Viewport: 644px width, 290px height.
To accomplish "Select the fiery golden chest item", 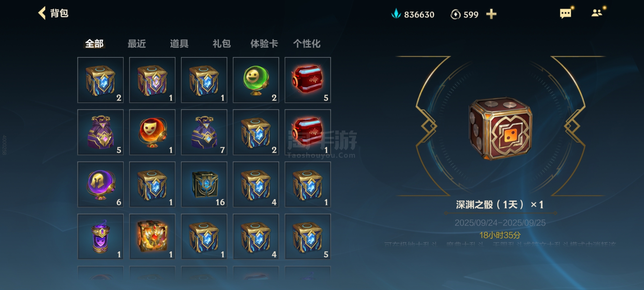I will pyautogui.click(x=152, y=237).
